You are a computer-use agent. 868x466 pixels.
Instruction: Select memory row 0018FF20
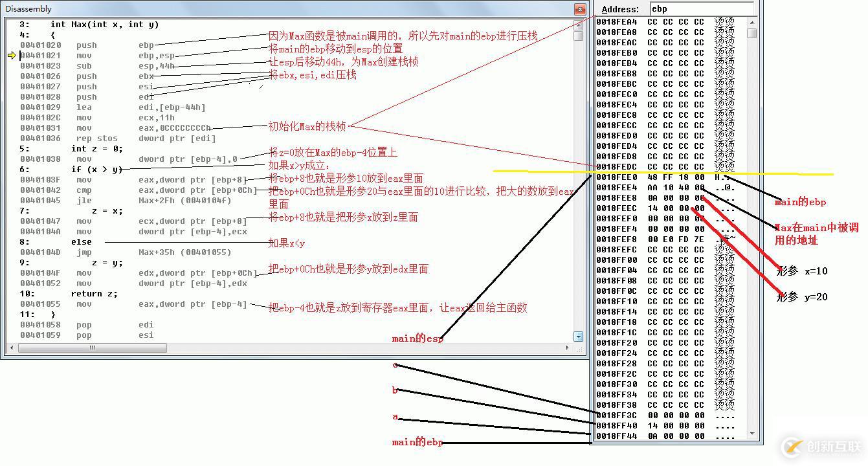tap(665, 342)
